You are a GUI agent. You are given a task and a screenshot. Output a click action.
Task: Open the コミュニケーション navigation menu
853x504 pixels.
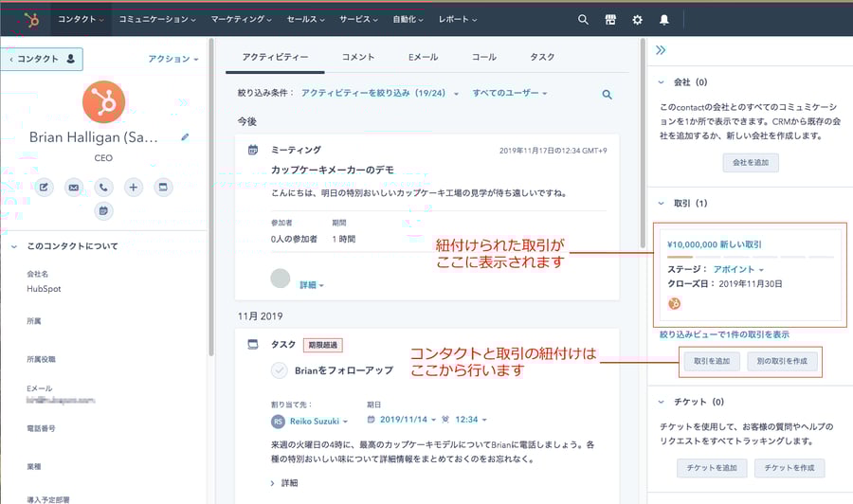[157, 19]
